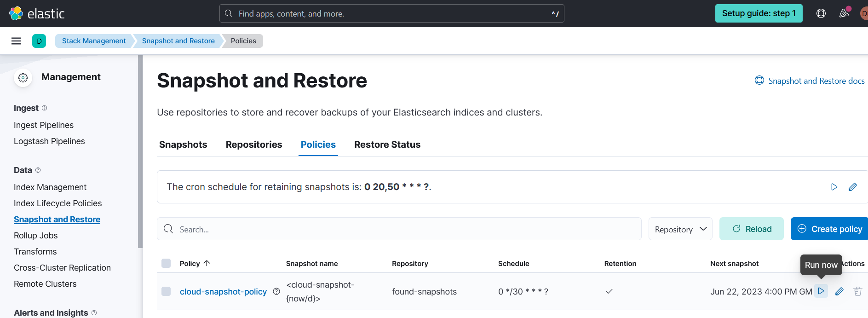Check the cloud-snapshot-policy row checkbox
The height and width of the screenshot is (318, 868).
coord(166,291)
